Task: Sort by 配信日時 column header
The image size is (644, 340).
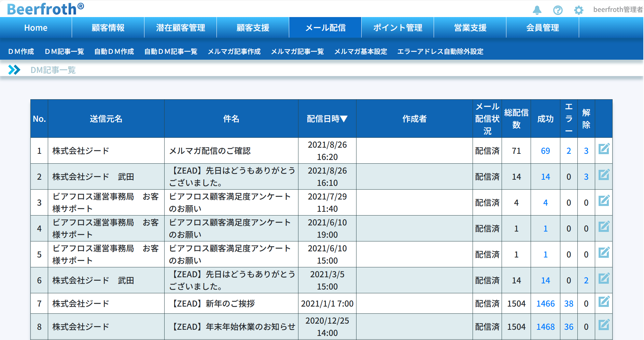Action: click(327, 119)
